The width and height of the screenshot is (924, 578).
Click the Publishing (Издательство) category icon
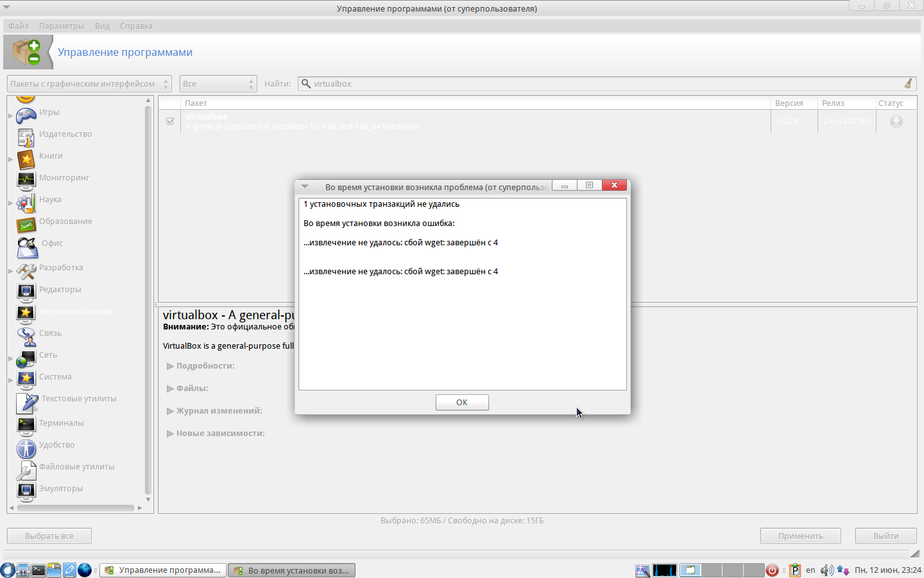click(26, 137)
